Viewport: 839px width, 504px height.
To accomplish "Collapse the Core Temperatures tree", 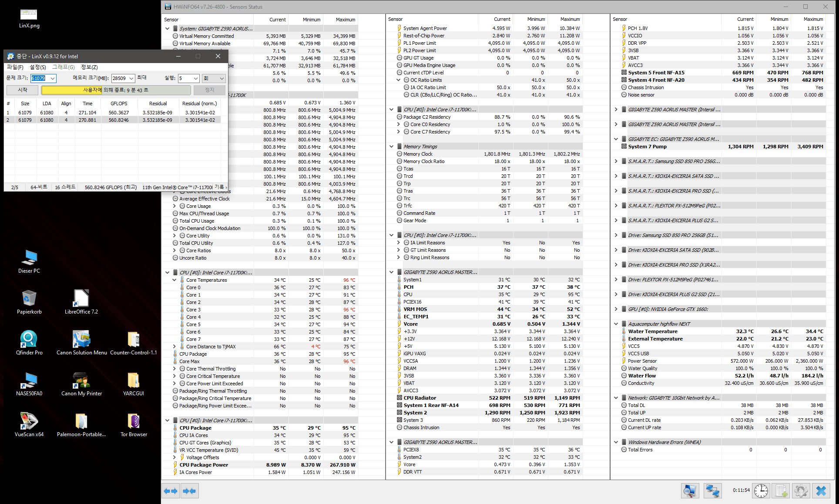I will [x=175, y=280].
